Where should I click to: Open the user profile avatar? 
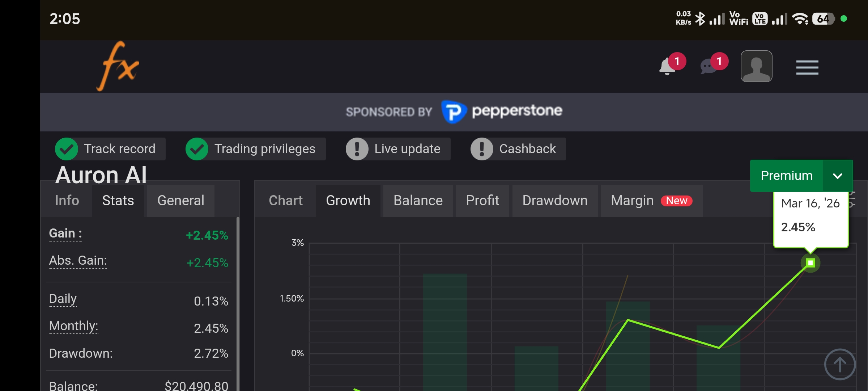pos(756,66)
